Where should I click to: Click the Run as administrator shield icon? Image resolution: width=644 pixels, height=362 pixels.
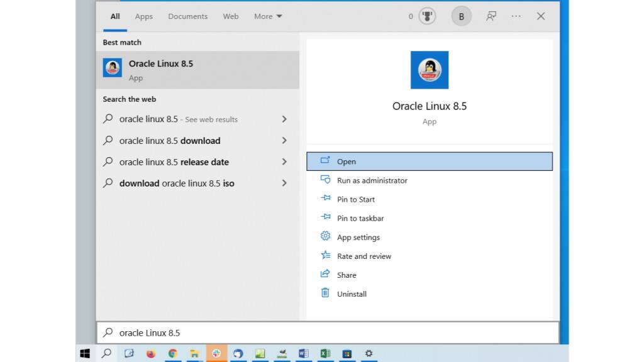pos(325,180)
